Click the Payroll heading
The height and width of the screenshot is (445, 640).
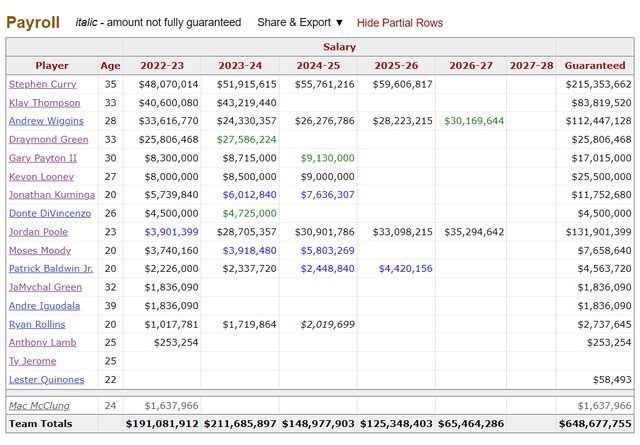coord(33,22)
